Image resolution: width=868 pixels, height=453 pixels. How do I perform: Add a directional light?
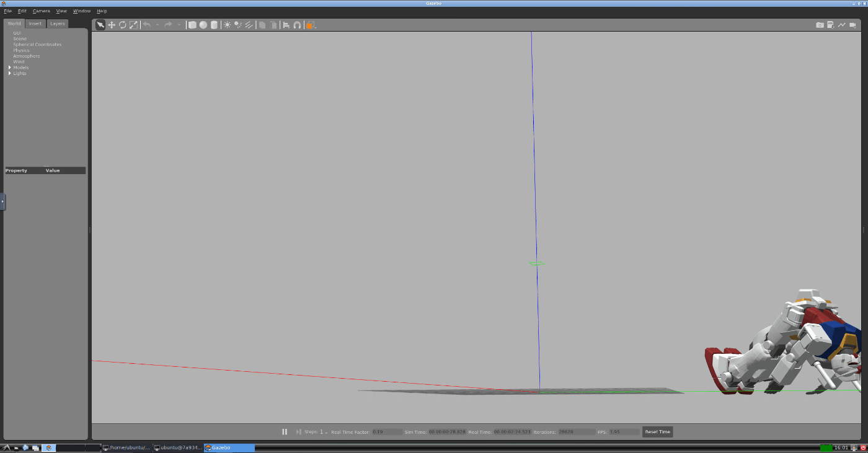point(249,25)
